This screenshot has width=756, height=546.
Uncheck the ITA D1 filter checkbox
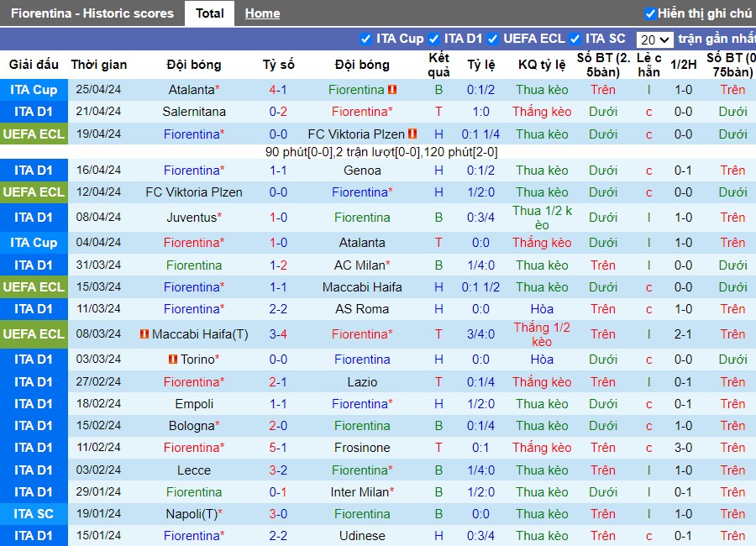point(434,39)
